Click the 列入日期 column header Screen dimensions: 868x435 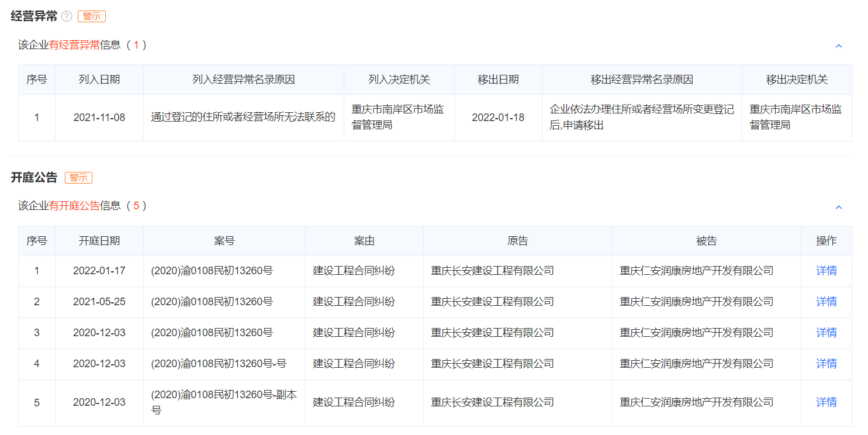coord(99,80)
